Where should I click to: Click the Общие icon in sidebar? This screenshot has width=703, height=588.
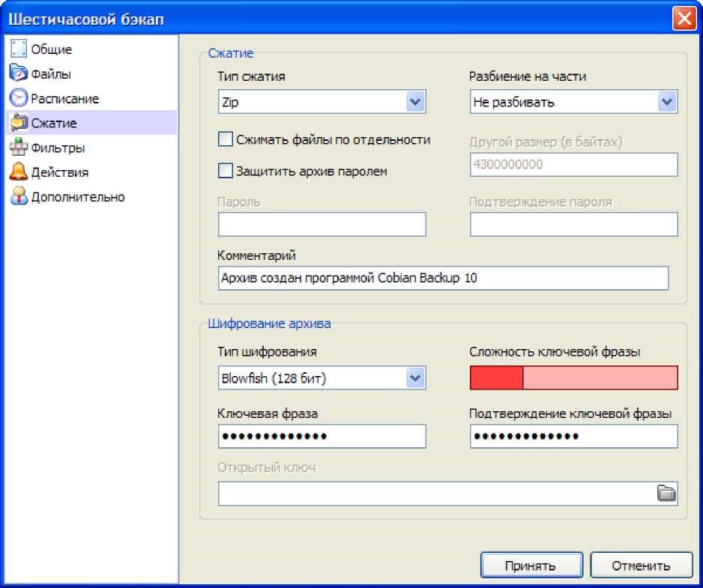[19, 49]
